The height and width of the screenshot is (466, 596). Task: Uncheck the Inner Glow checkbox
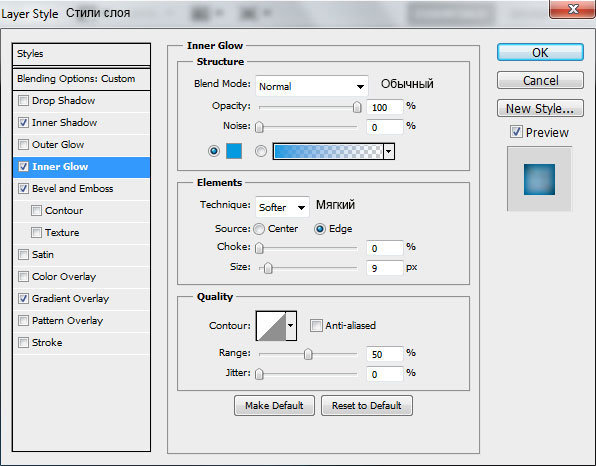[23, 167]
